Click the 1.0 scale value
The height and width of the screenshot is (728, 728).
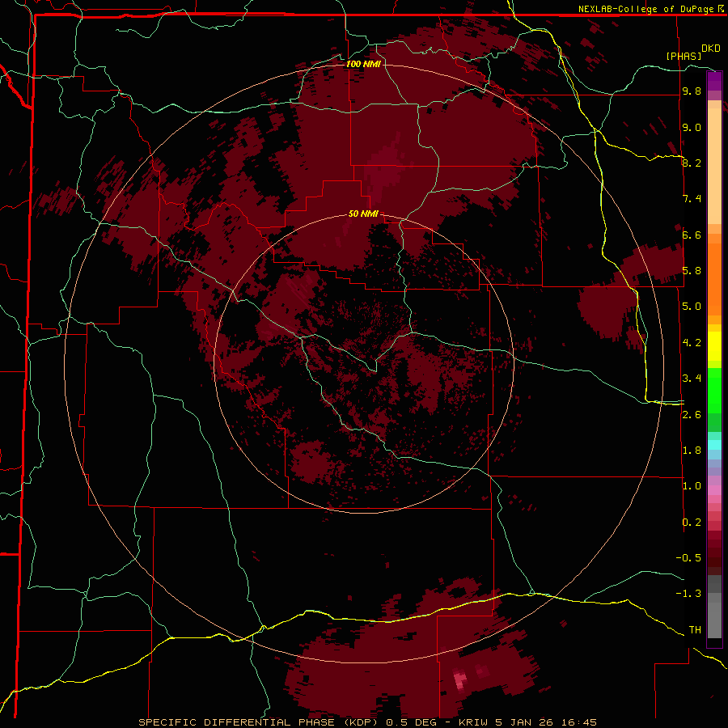click(x=692, y=486)
